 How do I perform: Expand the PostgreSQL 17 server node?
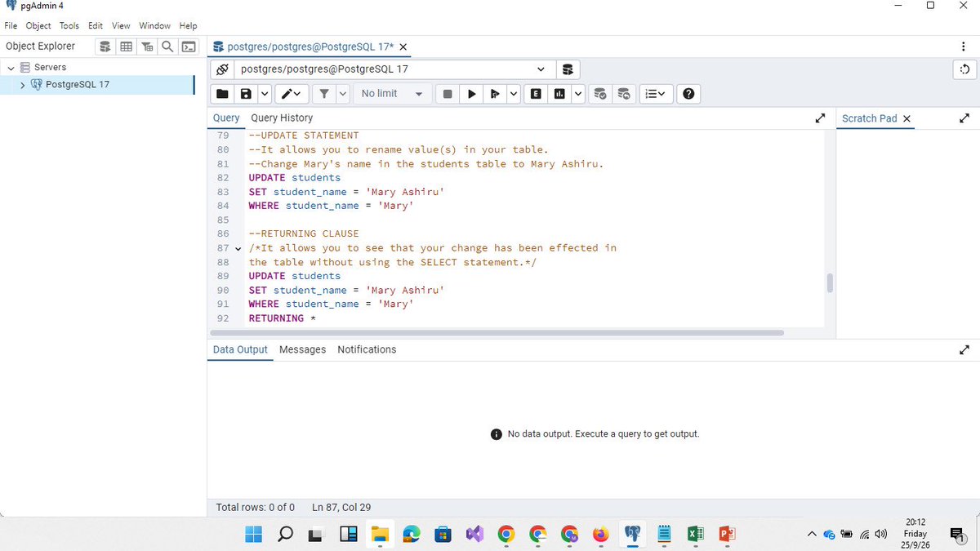(22, 84)
